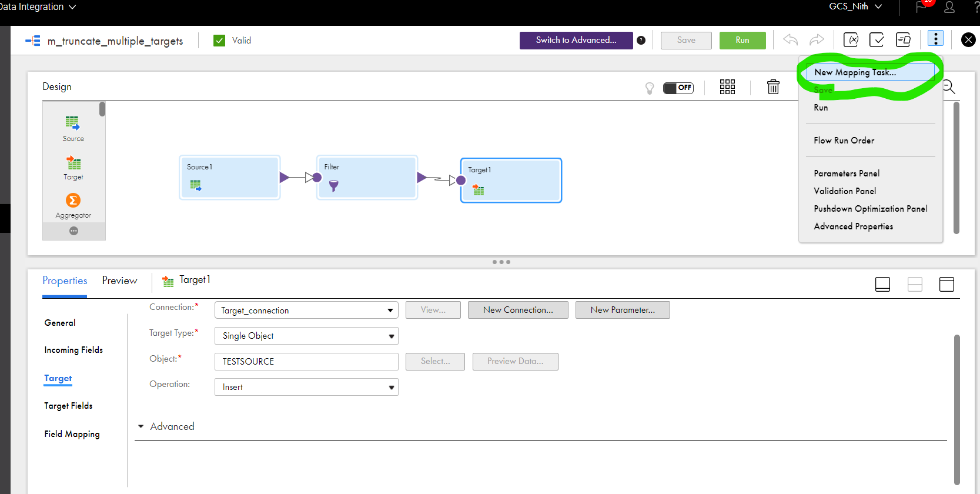Add a Target transformation from the palette
This screenshot has height=494, width=980.
pos(73,168)
